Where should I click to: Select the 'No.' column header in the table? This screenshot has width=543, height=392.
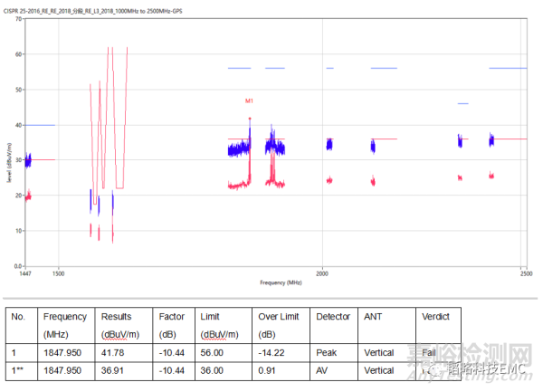[19, 317]
